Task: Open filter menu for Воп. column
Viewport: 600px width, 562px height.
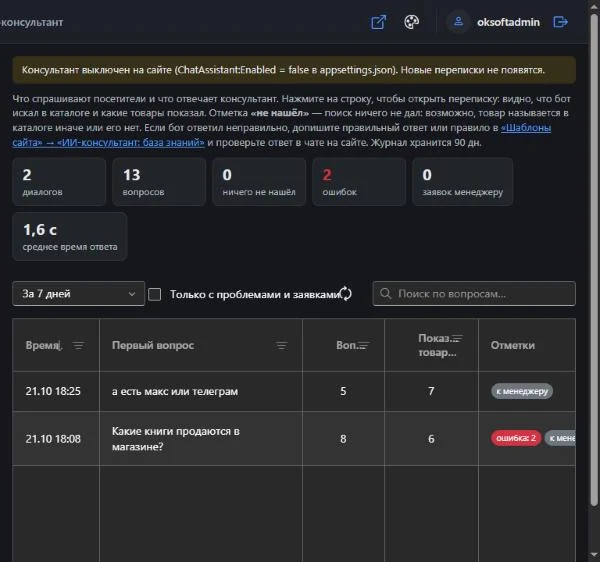Action: (364, 345)
